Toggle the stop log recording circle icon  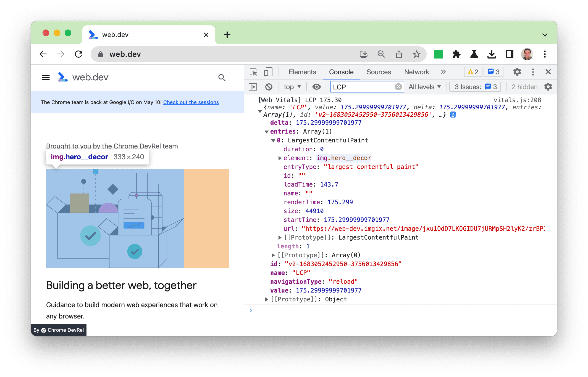[268, 87]
